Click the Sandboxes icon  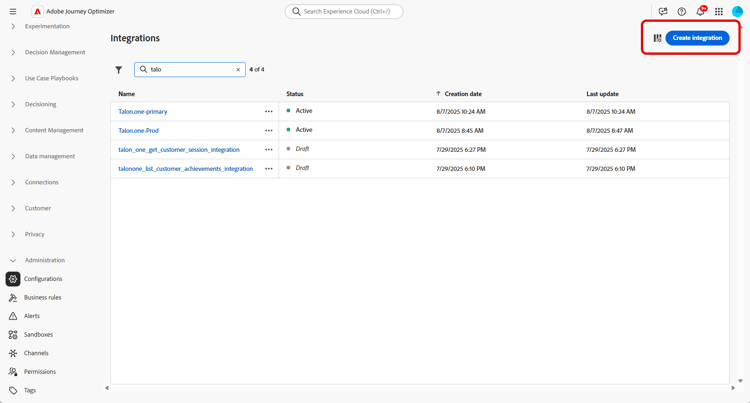[13, 335]
